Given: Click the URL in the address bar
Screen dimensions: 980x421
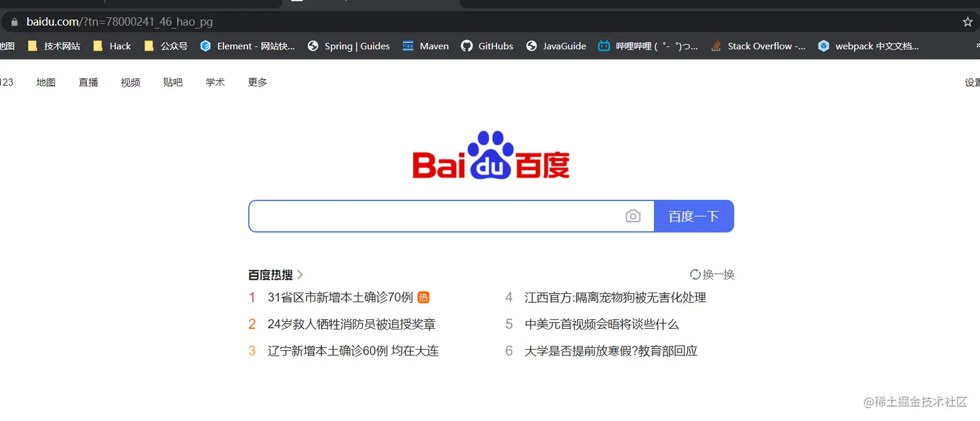Looking at the screenshot, I should [x=120, y=22].
